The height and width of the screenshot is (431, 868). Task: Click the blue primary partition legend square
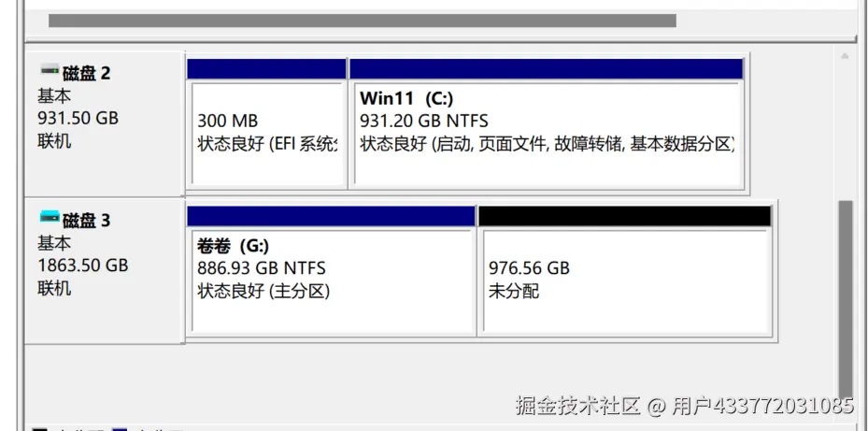[120, 429]
